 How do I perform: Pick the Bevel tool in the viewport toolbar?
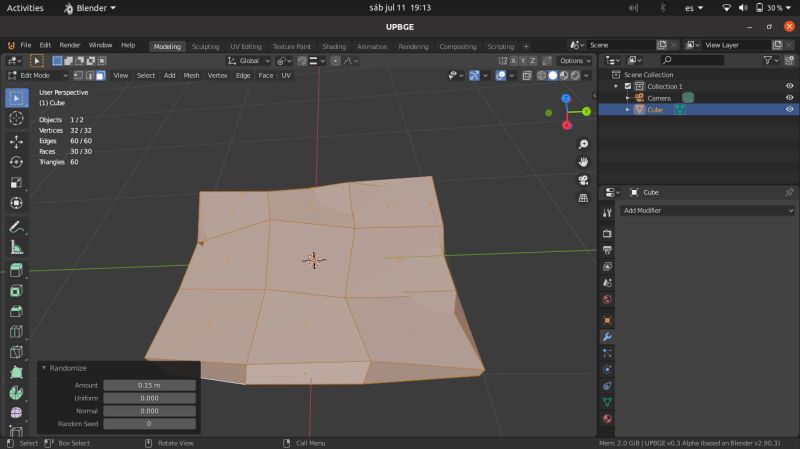[x=16, y=311]
